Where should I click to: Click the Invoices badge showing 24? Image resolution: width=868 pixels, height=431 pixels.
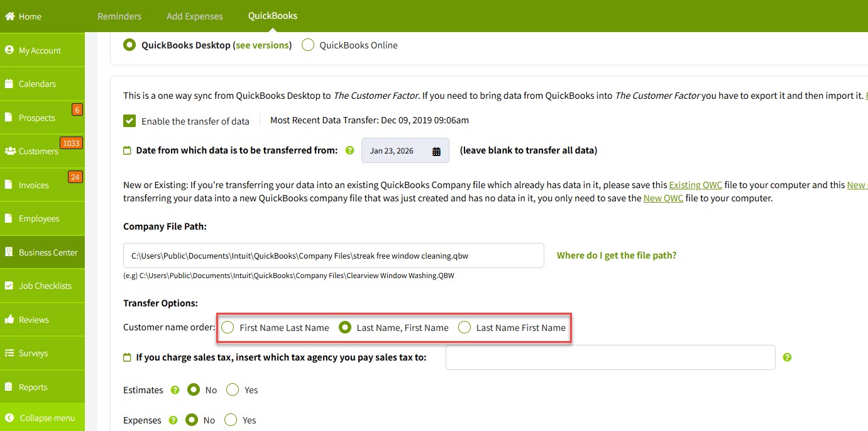point(75,177)
